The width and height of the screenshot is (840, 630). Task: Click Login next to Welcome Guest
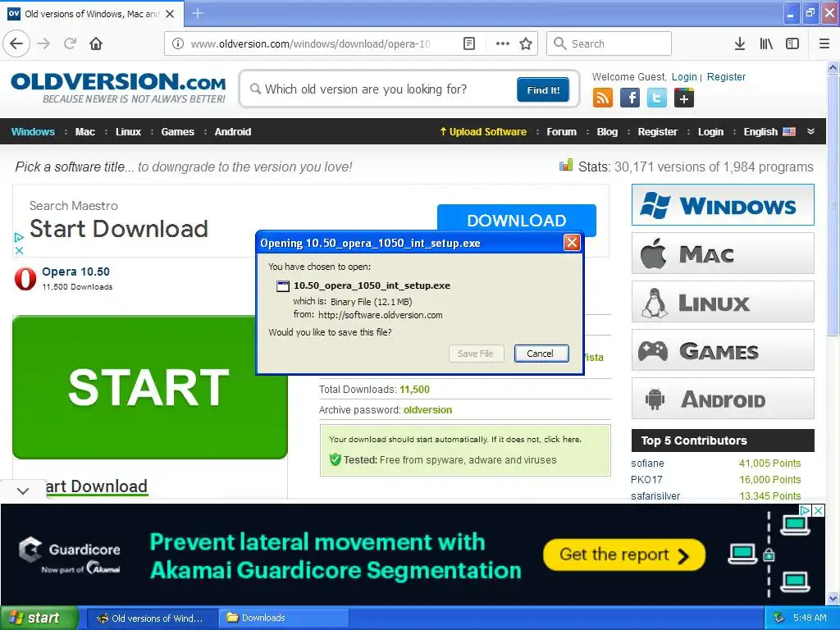[x=684, y=76]
